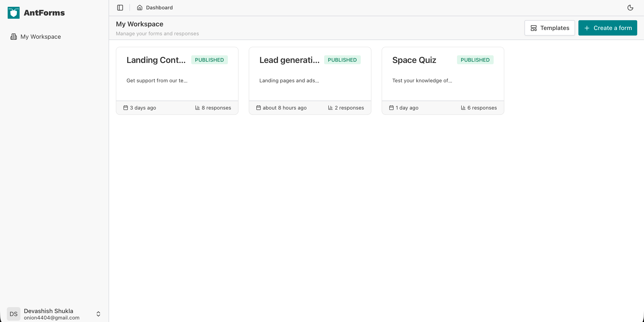Click the DS avatar swatch
Image resolution: width=644 pixels, height=322 pixels.
(x=13, y=314)
